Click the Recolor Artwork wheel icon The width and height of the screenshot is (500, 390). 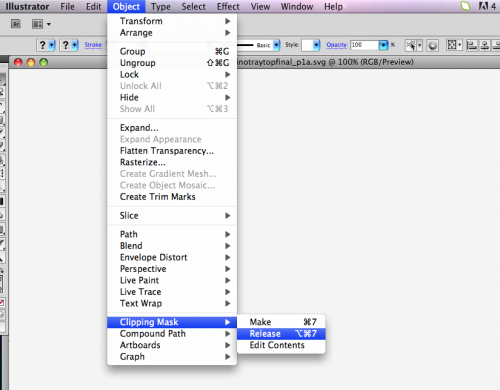[432, 45]
